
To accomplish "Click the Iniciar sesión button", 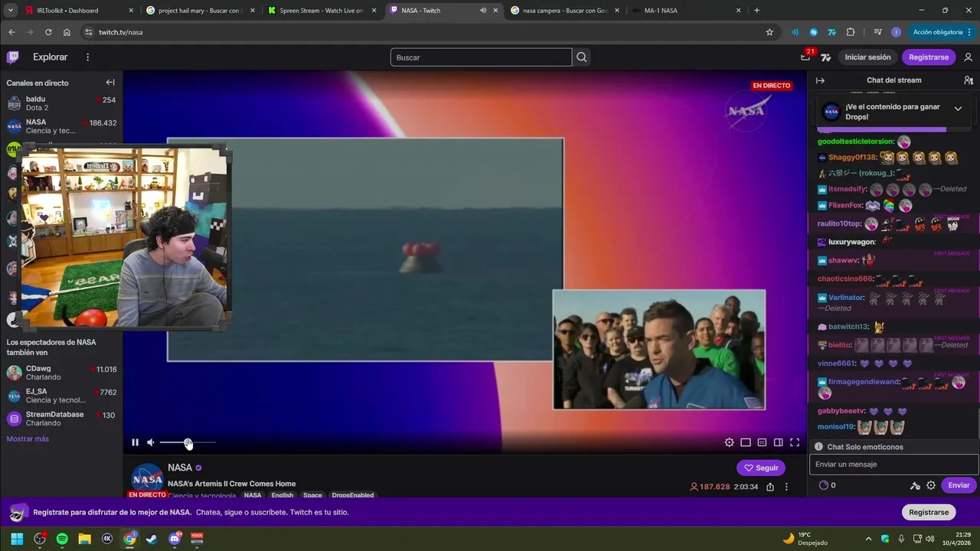I will (867, 57).
